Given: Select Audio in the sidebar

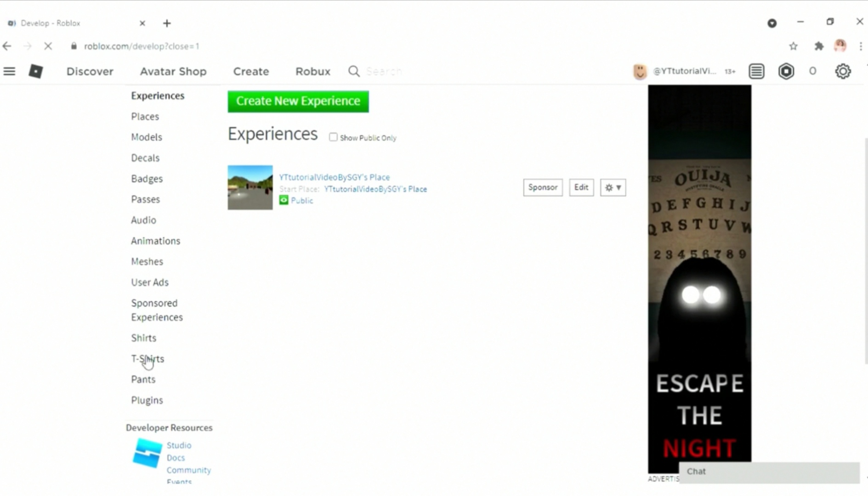Looking at the screenshot, I should (144, 220).
